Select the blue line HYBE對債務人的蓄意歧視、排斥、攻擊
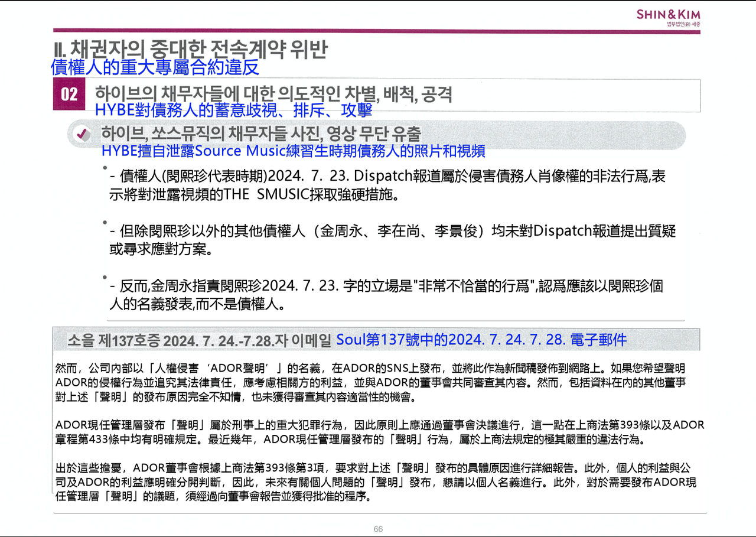The width and height of the screenshot is (756, 537). (x=233, y=109)
